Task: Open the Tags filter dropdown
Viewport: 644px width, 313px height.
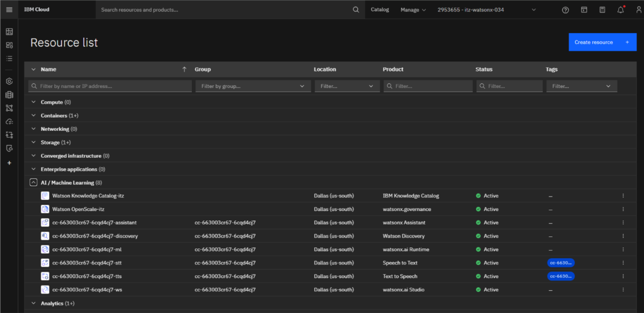Action: 582,86
